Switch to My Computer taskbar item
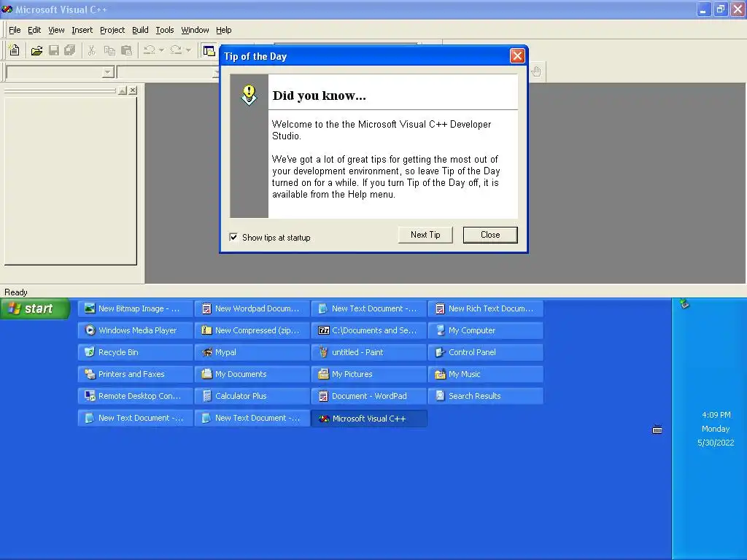 click(485, 330)
